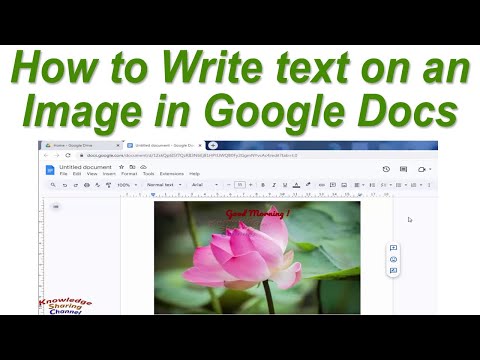Redo the last action

[x=76, y=185]
